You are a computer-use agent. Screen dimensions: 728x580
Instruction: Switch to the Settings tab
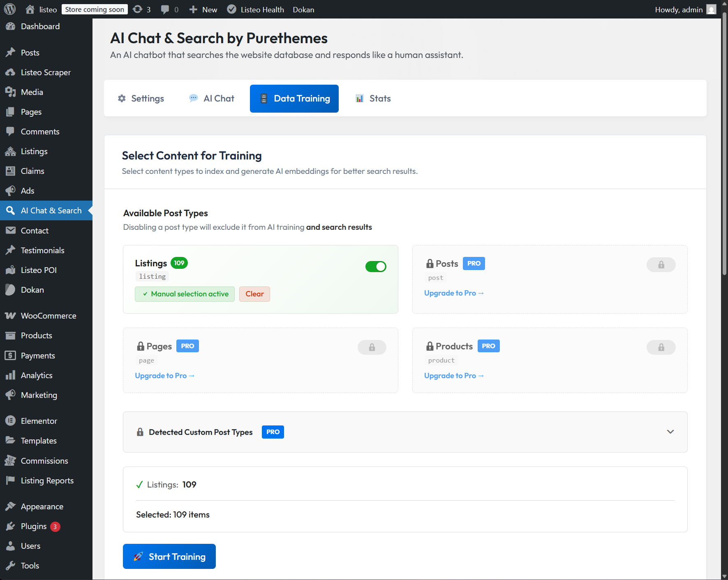pyautogui.click(x=141, y=99)
